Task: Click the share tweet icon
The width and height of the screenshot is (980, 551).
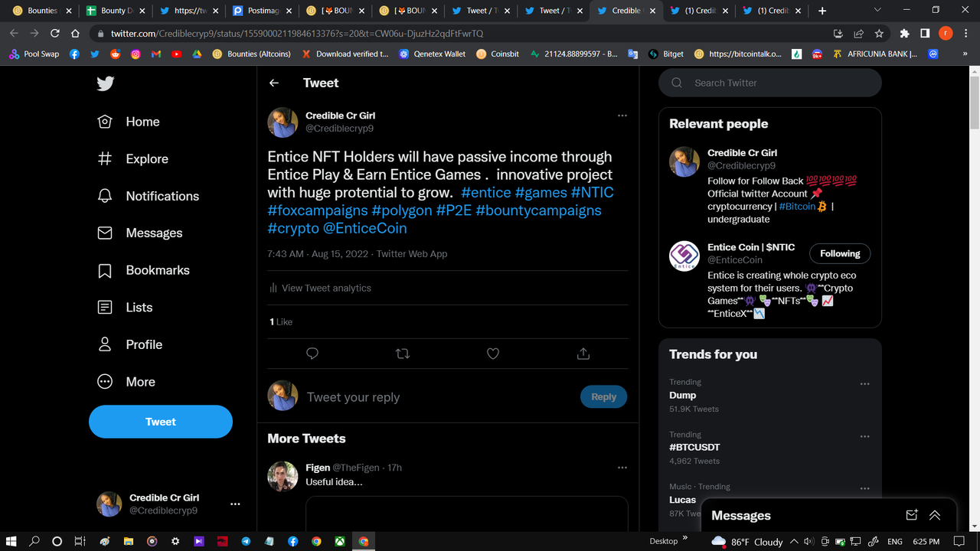Action: pos(583,354)
